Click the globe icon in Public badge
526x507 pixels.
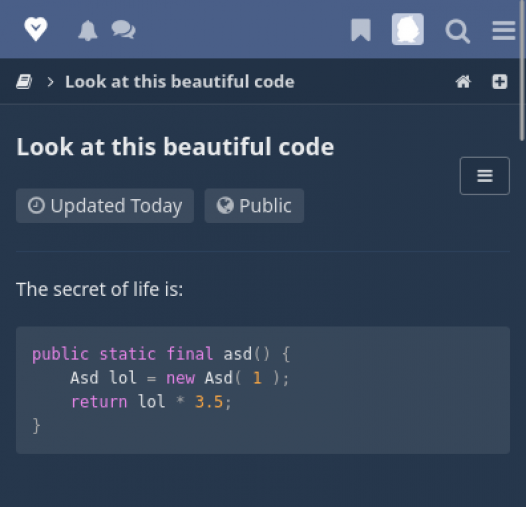tap(225, 205)
